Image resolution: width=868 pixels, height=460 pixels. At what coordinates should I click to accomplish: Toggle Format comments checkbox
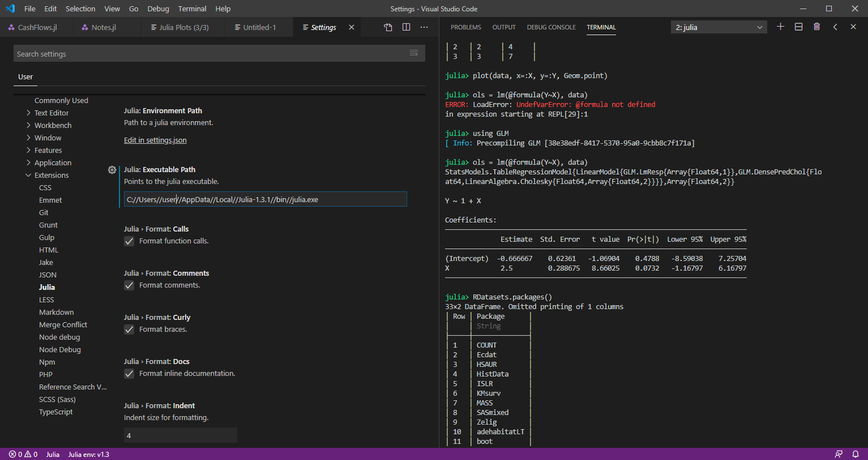point(129,285)
